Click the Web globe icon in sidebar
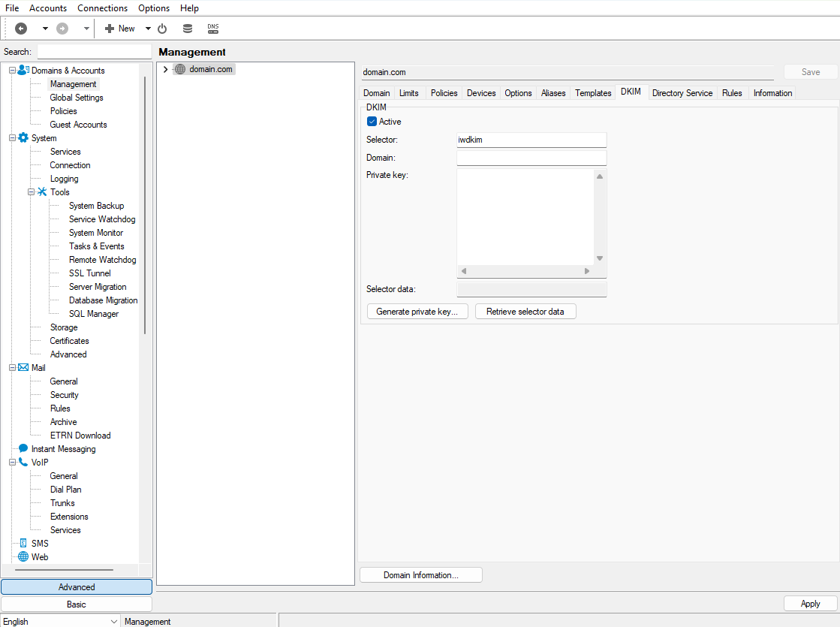Image resolution: width=840 pixels, height=627 pixels. click(23, 557)
